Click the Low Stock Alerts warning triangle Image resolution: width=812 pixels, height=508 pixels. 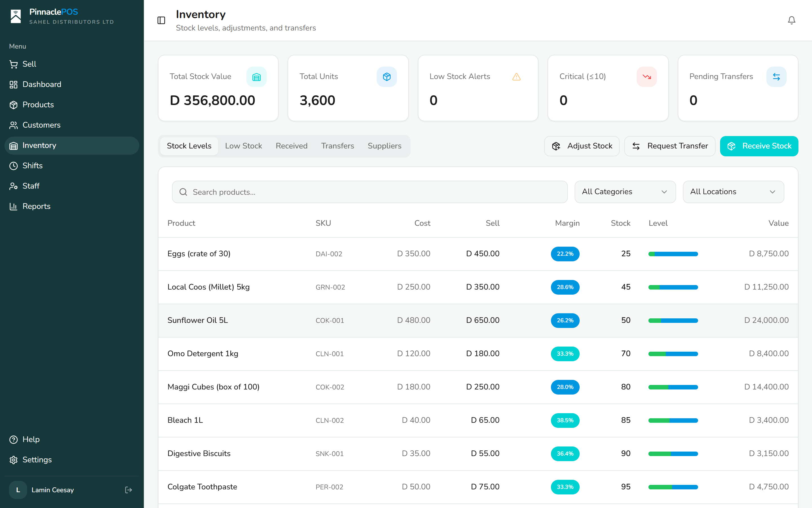pyautogui.click(x=517, y=77)
